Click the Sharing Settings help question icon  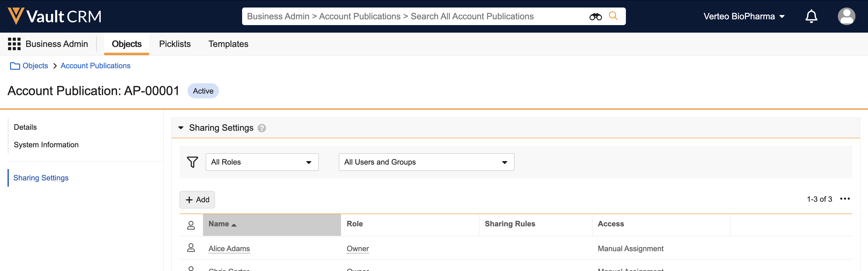pyautogui.click(x=262, y=128)
